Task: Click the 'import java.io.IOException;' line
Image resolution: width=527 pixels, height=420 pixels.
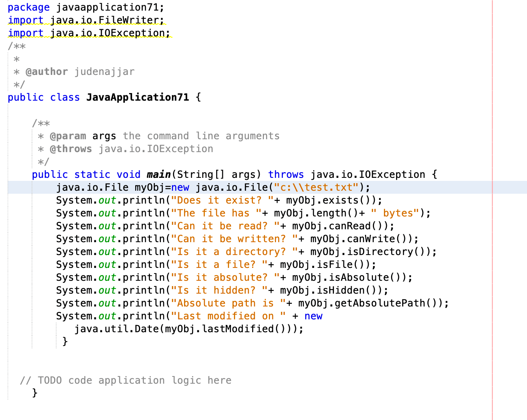Action: 89,33
